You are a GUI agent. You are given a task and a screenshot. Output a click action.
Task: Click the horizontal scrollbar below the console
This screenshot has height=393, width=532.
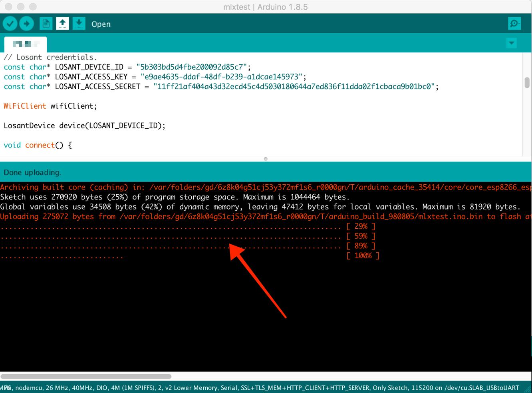pyautogui.click(x=86, y=376)
